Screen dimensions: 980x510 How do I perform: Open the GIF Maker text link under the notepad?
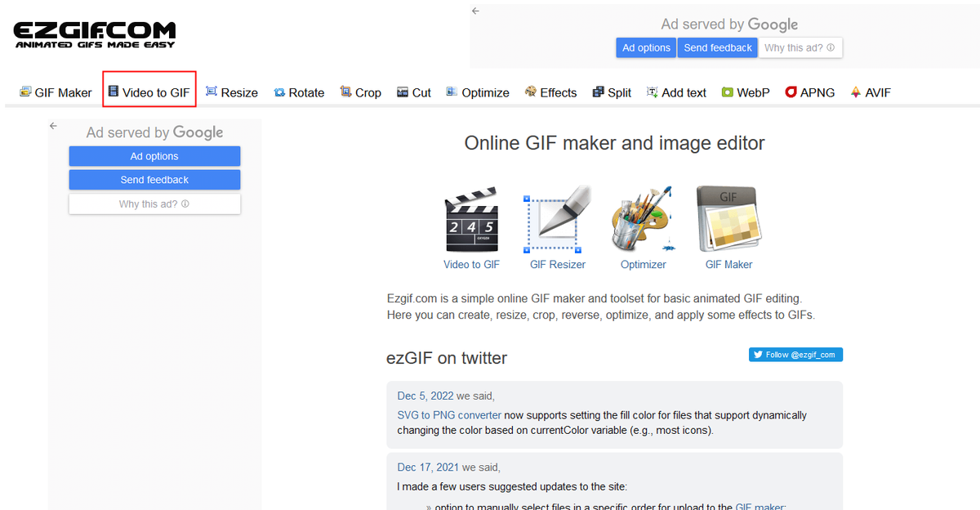coord(729,264)
